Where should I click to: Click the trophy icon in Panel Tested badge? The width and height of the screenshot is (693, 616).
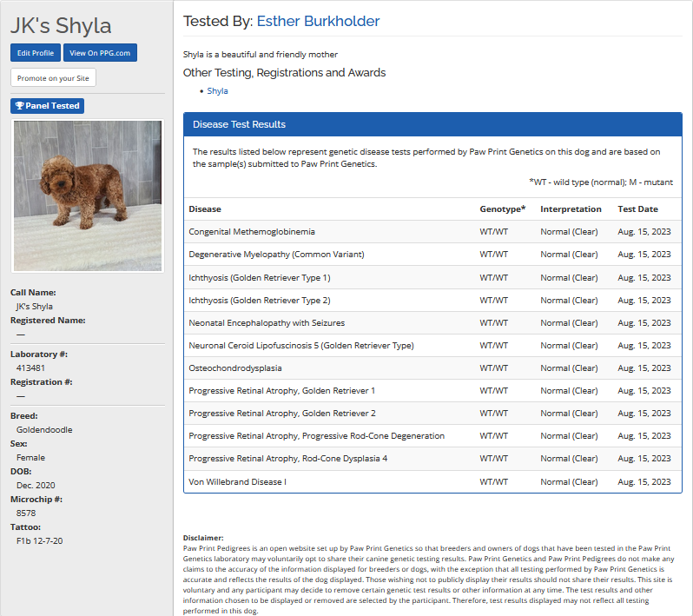(20, 106)
